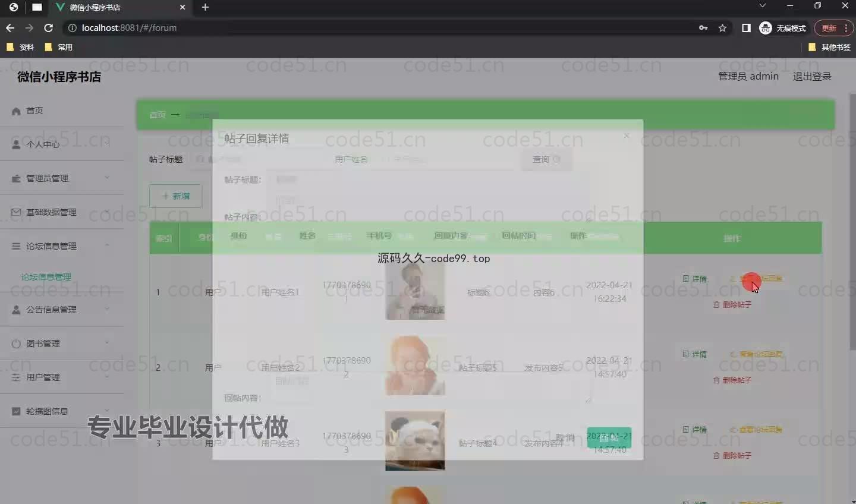Click the document icon of row 2 详情
Viewport: 856px width, 504px height.
[685, 354]
